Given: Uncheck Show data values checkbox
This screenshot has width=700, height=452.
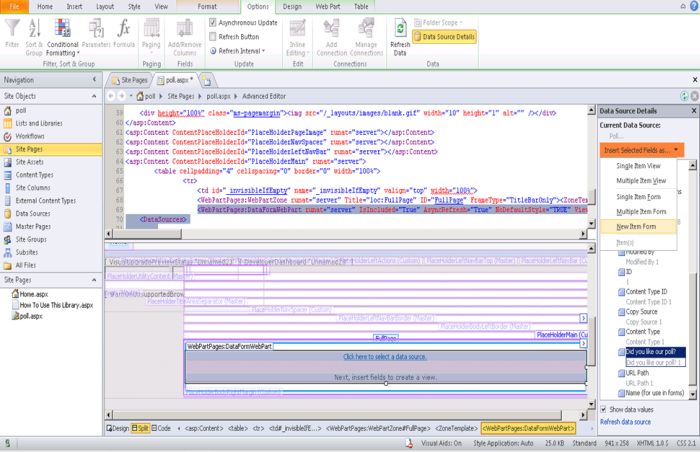Looking at the screenshot, I should tap(603, 409).
